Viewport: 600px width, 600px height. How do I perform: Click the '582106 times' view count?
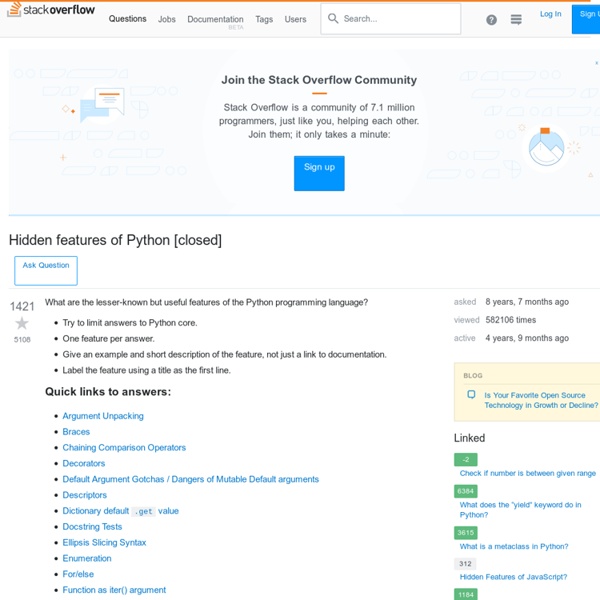click(510, 320)
